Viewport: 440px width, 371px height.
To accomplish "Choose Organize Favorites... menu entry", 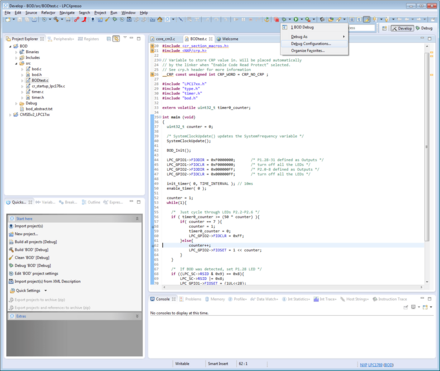I will tap(315, 51).
